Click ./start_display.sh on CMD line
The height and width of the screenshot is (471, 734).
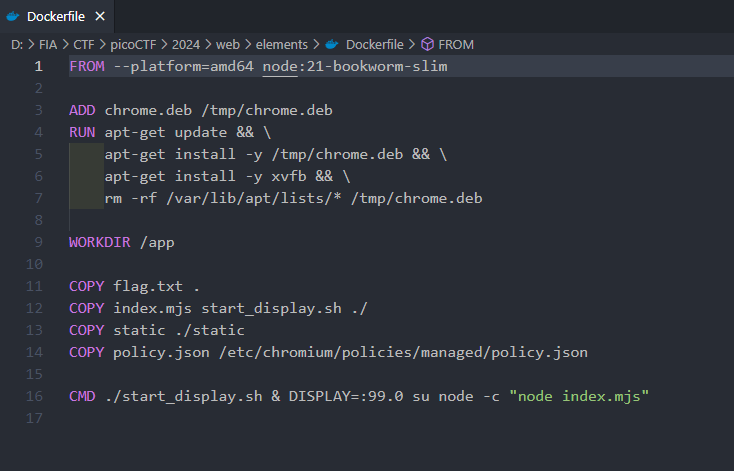pos(184,397)
